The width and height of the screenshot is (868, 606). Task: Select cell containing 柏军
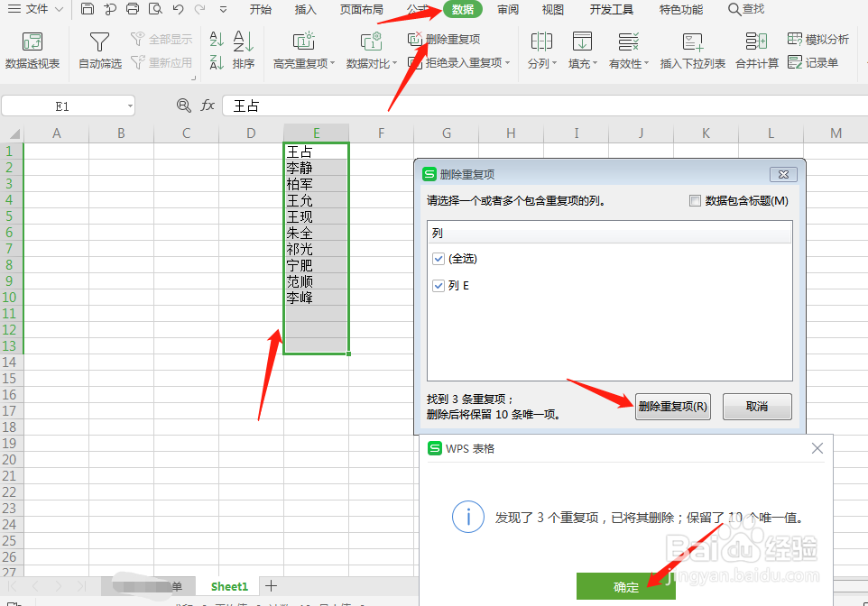[316, 184]
